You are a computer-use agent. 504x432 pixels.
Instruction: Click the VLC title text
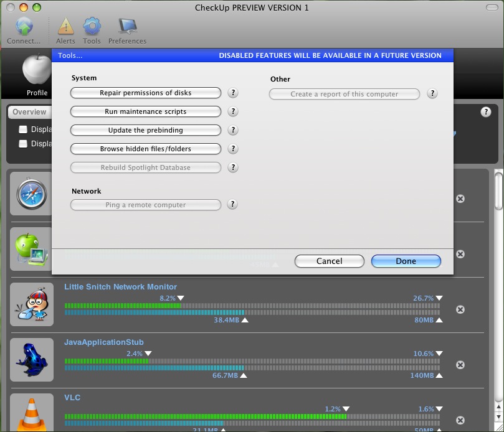click(x=72, y=398)
